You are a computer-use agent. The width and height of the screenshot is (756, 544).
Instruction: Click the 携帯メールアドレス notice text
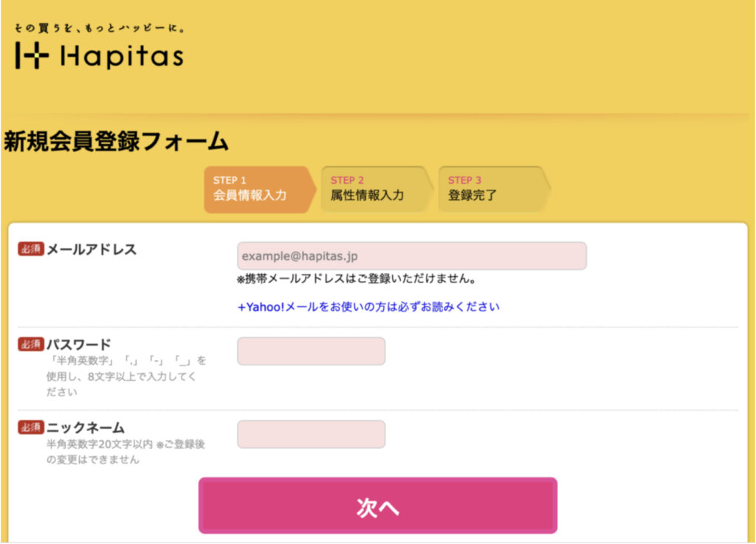pyautogui.click(x=356, y=280)
